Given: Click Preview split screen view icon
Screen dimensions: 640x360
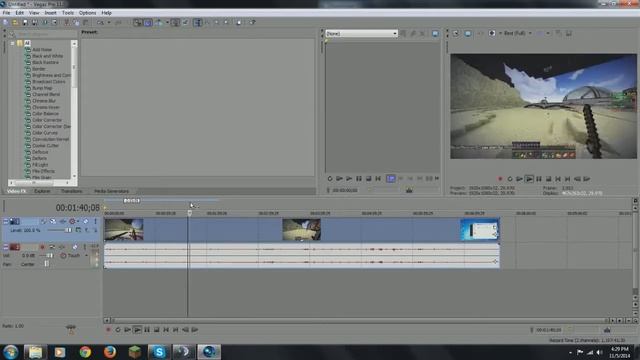Looking at the screenshot, I should pyautogui.click(x=492, y=33).
